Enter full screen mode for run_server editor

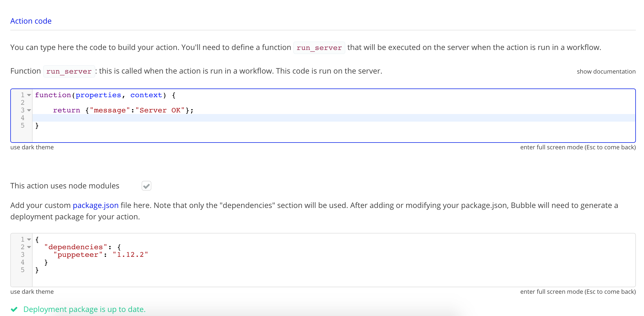[578, 147]
